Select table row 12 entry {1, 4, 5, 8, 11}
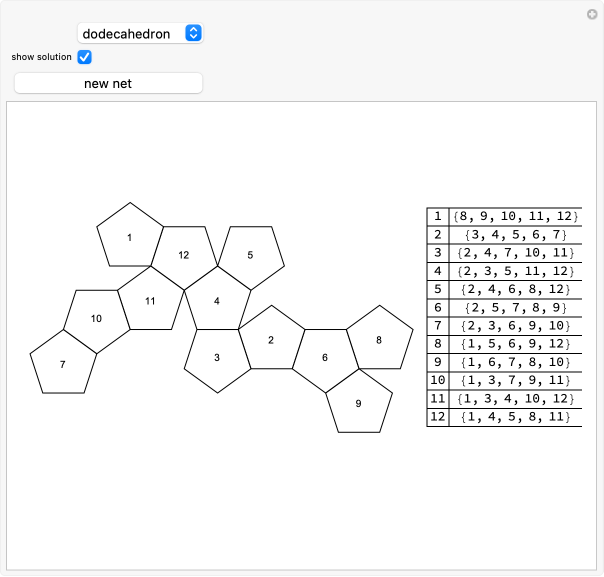 (514, 418)
